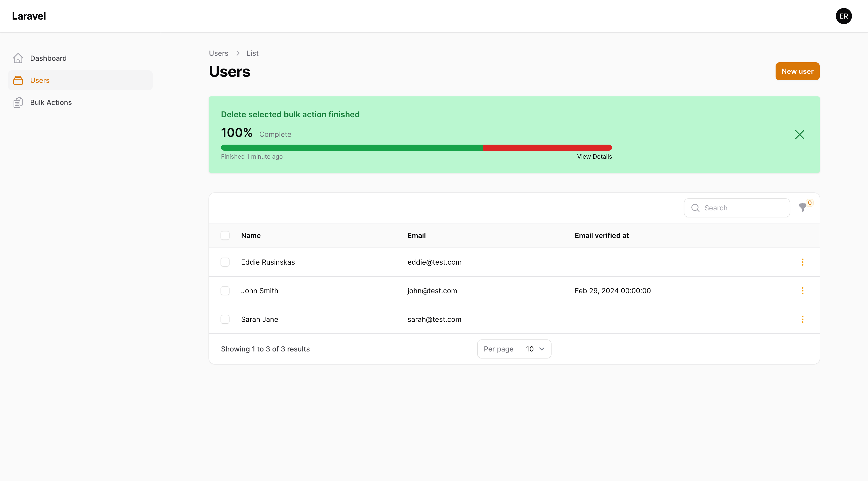Select the Users sidebar icon
The width and height of the screenshot is (868, 481).
click(18, 80)
